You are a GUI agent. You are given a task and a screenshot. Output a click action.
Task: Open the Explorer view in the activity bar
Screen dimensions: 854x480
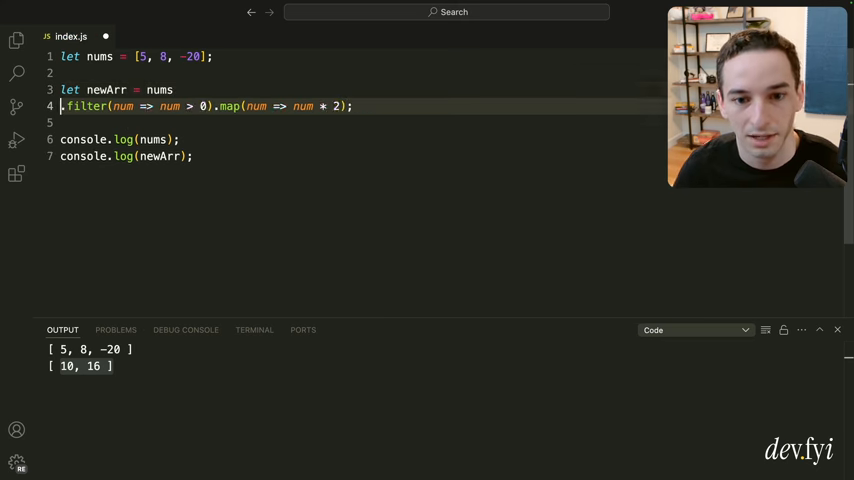[16, 40]
